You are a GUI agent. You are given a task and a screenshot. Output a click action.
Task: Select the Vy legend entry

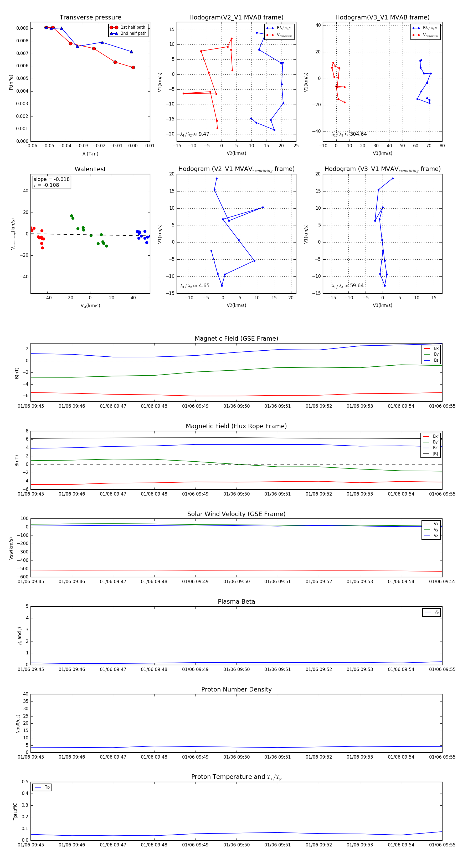tap(431, 530)
